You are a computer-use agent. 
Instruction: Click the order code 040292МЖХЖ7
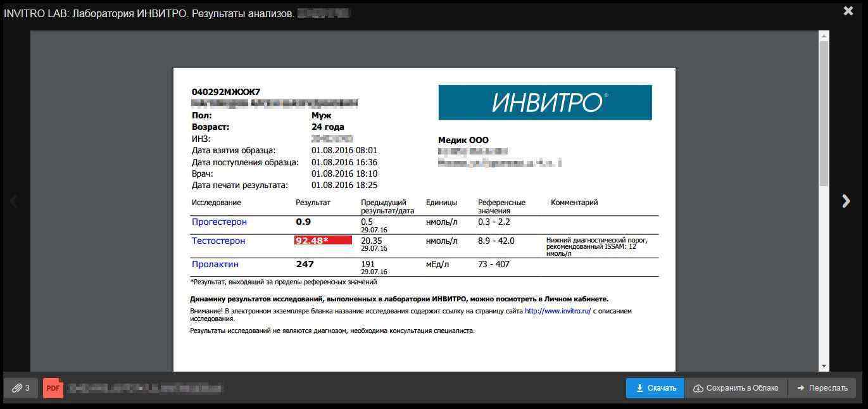click(226, 92)
